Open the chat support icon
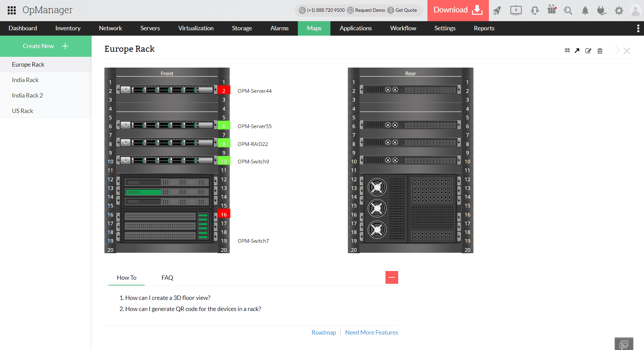Screen dimensions: 644x350 [624, 344]
